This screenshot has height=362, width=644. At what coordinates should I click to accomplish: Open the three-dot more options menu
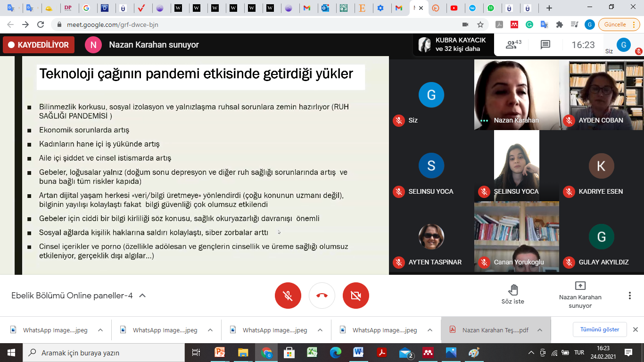[629, 296]
